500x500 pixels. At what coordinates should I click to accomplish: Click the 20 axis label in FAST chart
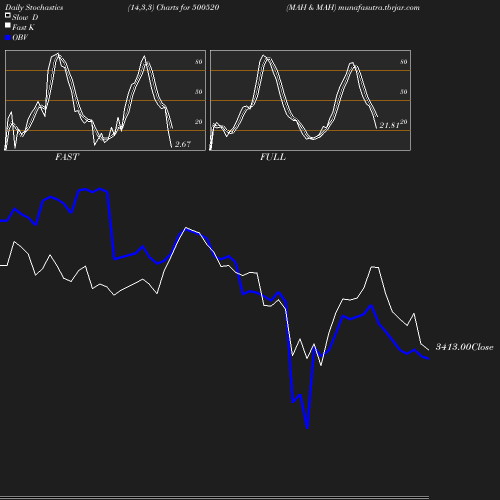click(199, 122)
